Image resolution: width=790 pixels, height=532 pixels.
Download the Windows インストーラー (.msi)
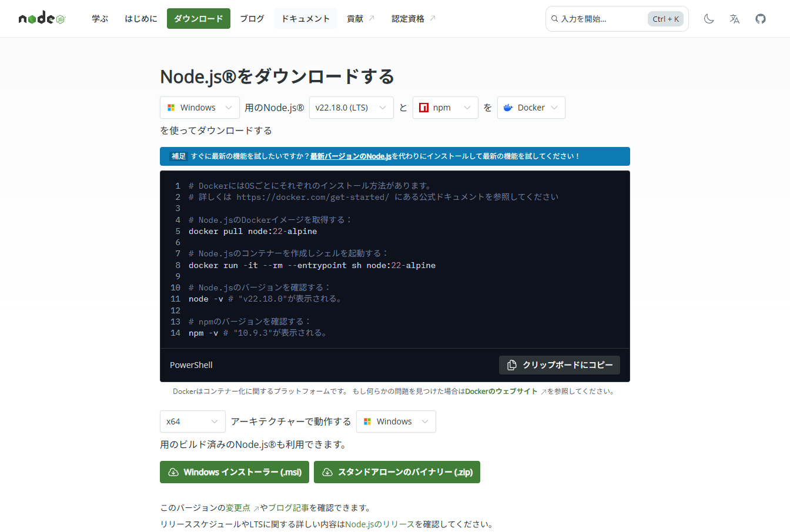[x=235, y=472]
